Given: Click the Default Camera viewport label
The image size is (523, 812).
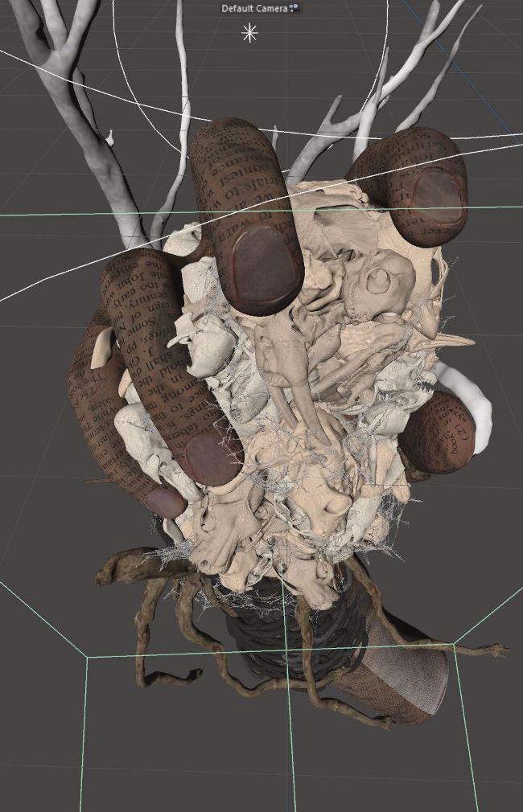Looking at the screenshot, I should coord(254,7).
